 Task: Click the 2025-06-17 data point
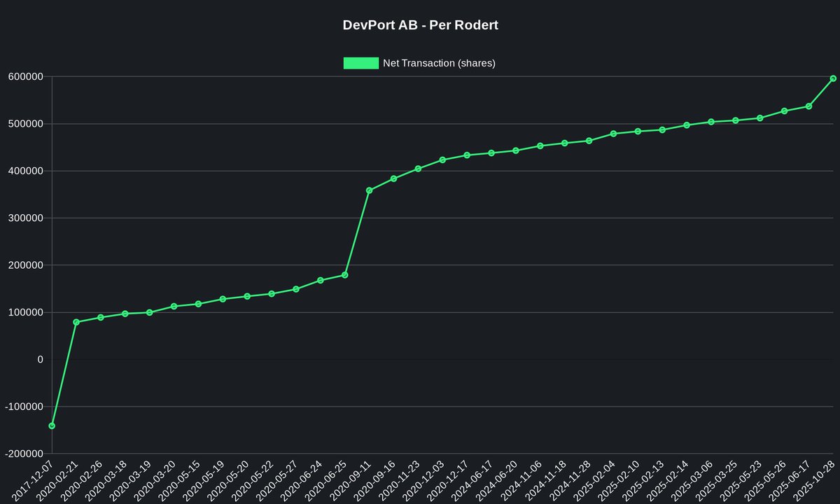808,106
